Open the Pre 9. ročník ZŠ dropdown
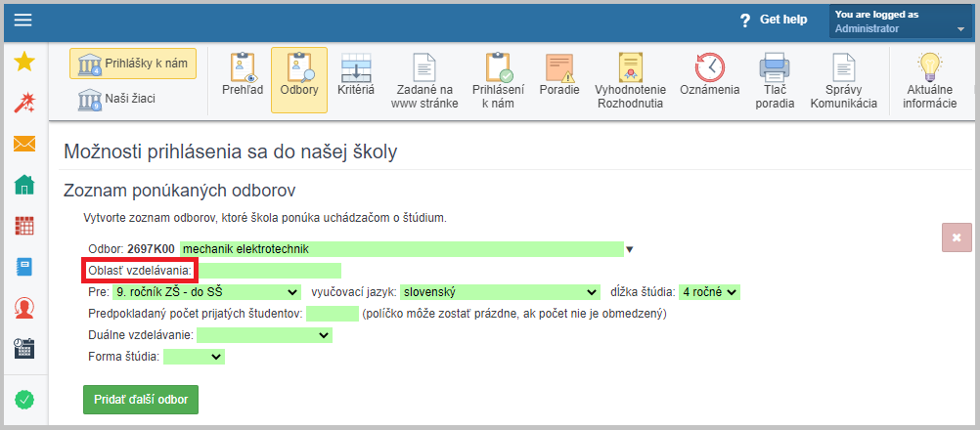 [206, 292]
